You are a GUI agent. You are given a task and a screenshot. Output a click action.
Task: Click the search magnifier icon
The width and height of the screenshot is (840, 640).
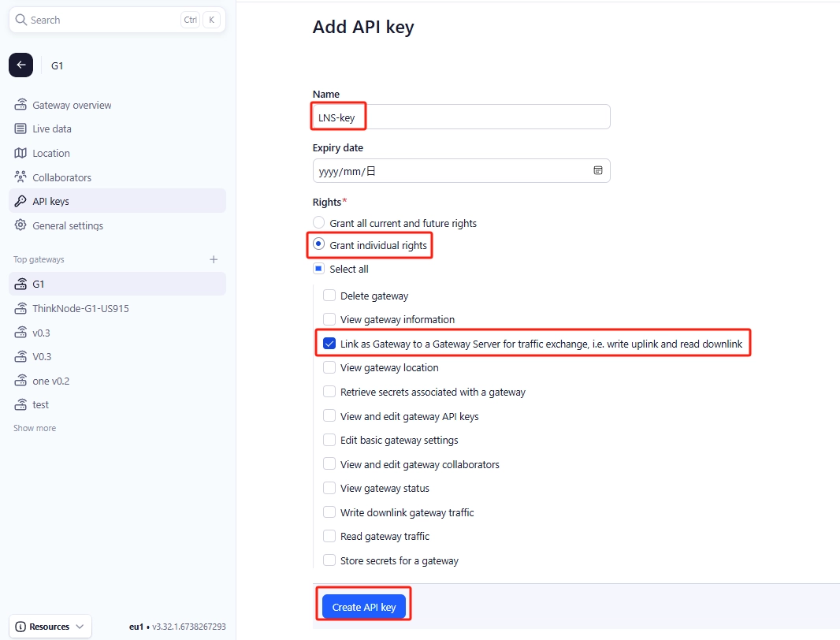click(x=21, y=20)
